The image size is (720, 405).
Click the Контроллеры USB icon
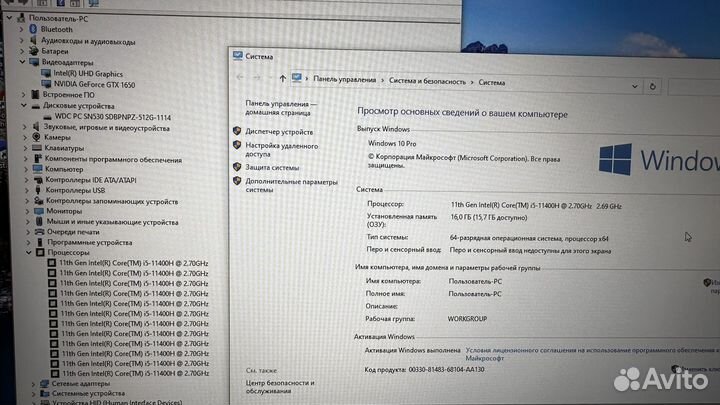[38, 190]
